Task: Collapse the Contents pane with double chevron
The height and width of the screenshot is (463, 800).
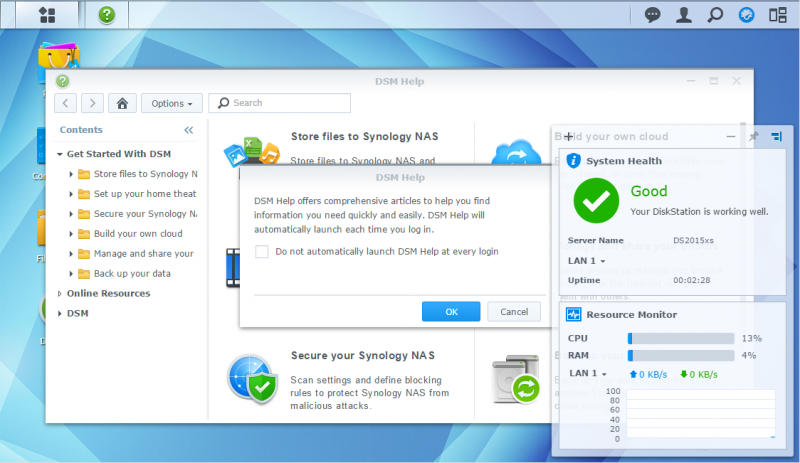Action: 189,130
